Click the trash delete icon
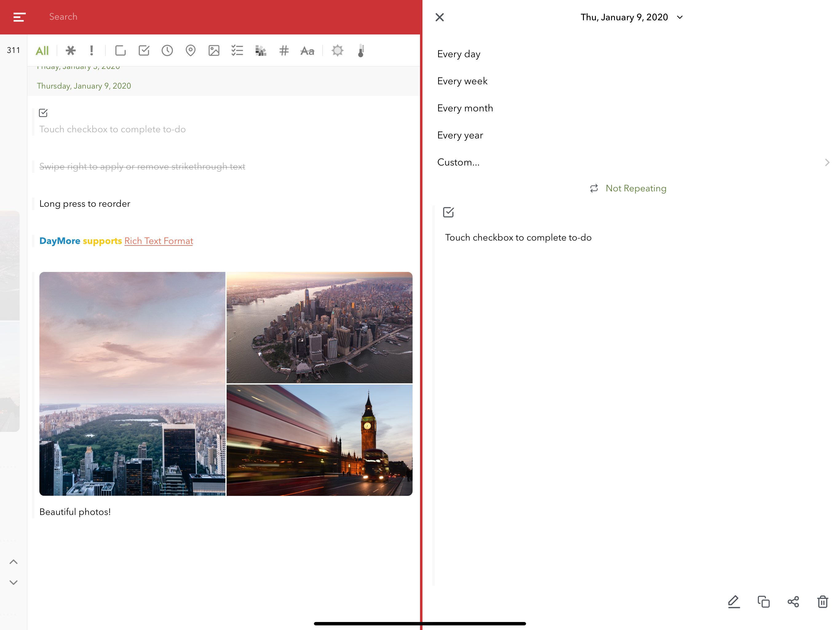The height and width of the screenshot is (630, 840). 822,601
